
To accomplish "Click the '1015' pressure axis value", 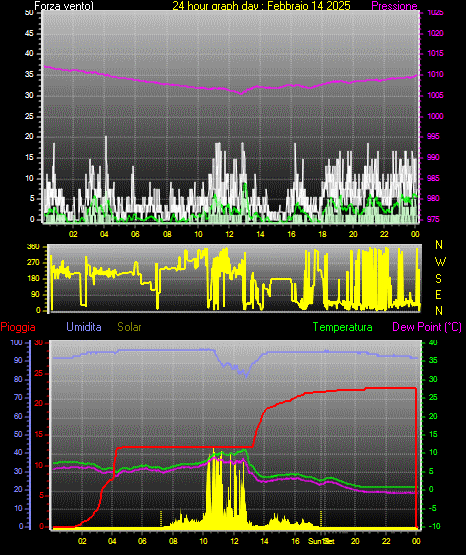I will tap(435, 53).
